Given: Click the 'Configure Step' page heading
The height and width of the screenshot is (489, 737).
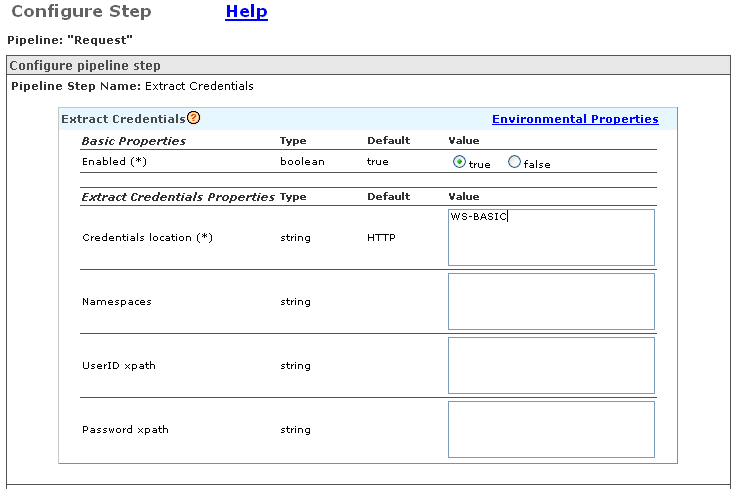Looking at the screenshot, I should [x=81, y=11].
